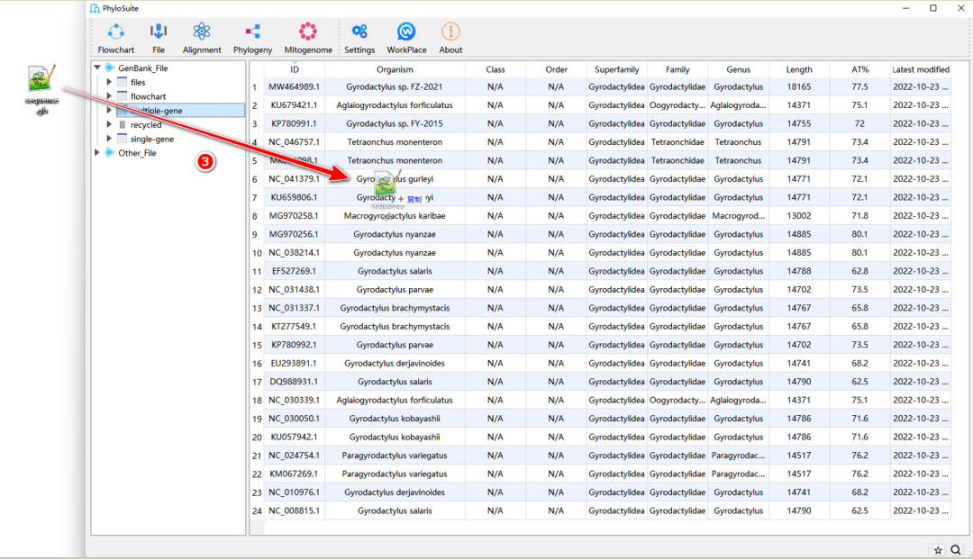
Task: Expand the multiple-gene folder arrow
Action: 109,111
